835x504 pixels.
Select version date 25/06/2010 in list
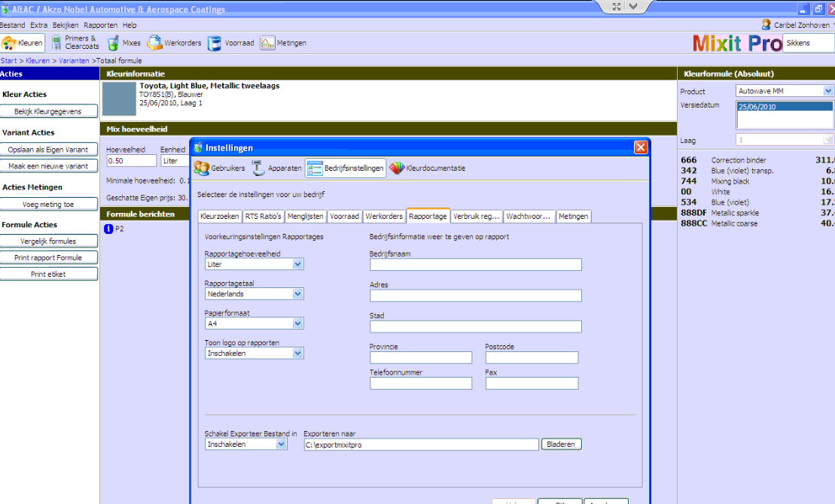784,106
